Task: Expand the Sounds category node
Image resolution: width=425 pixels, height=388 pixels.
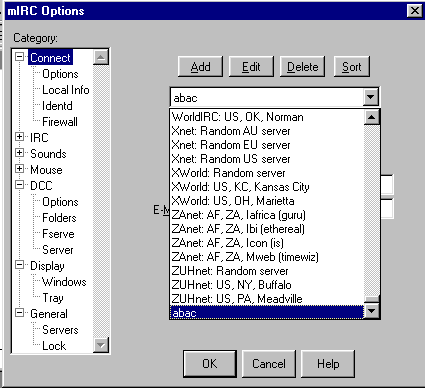Action: (x=20, y=153)
